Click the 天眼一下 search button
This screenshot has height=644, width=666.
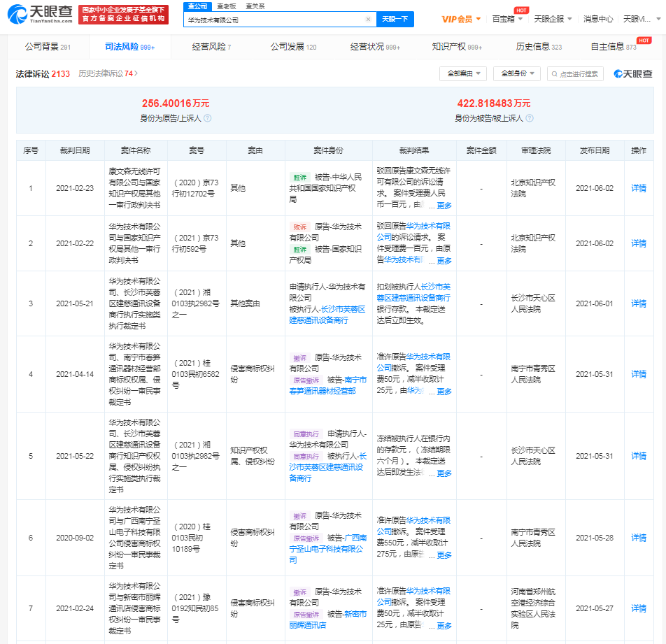coord(395,20)
